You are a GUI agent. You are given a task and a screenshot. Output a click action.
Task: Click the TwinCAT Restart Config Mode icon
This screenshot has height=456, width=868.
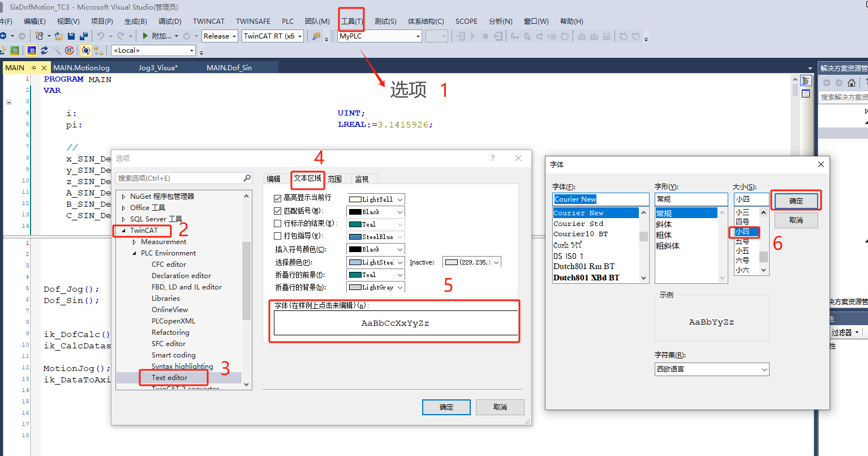pyautogui.click(x=32, y=50)
